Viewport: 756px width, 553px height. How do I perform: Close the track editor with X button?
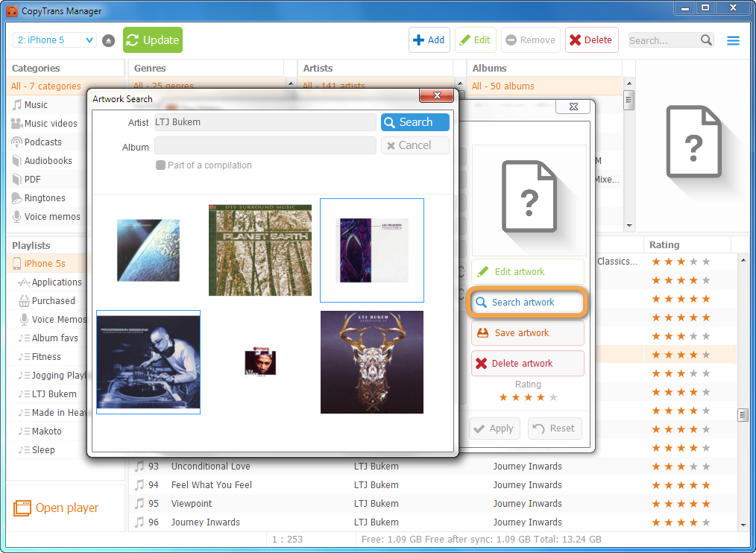(x=573, y=107)
